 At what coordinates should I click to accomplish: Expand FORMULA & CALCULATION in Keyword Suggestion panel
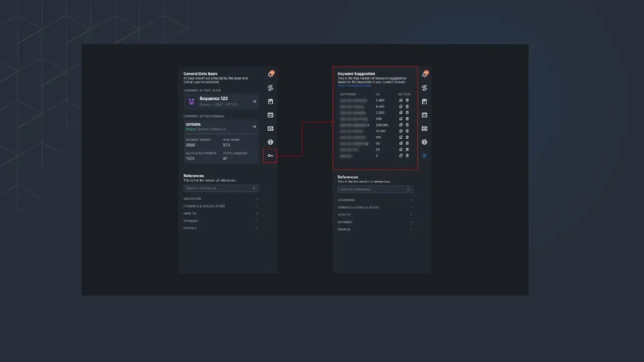(x=375, y=207)
